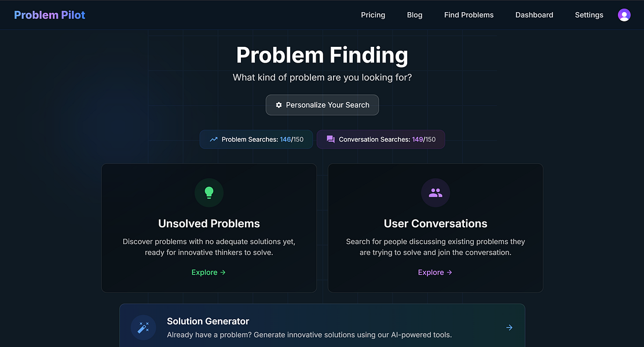Screen dimensions: 644x347
Task: Click the Conversation Searches counter badge
Action: point(380,139)
